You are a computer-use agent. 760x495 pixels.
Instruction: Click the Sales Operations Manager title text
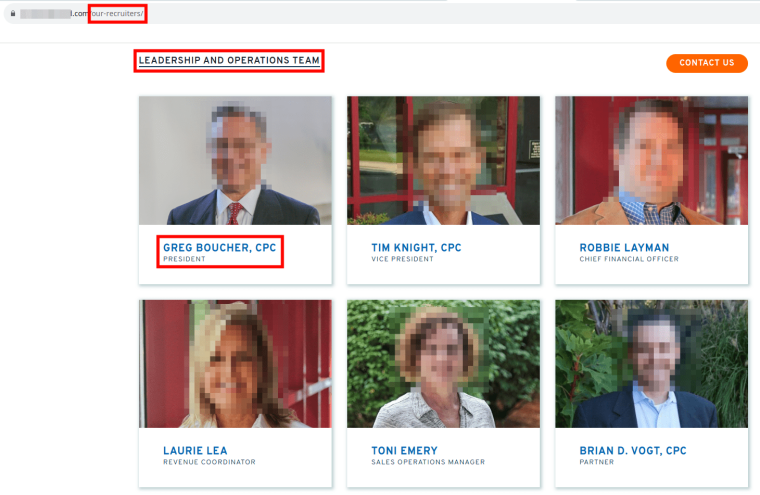pyautogui.click(x=428, y=462)
